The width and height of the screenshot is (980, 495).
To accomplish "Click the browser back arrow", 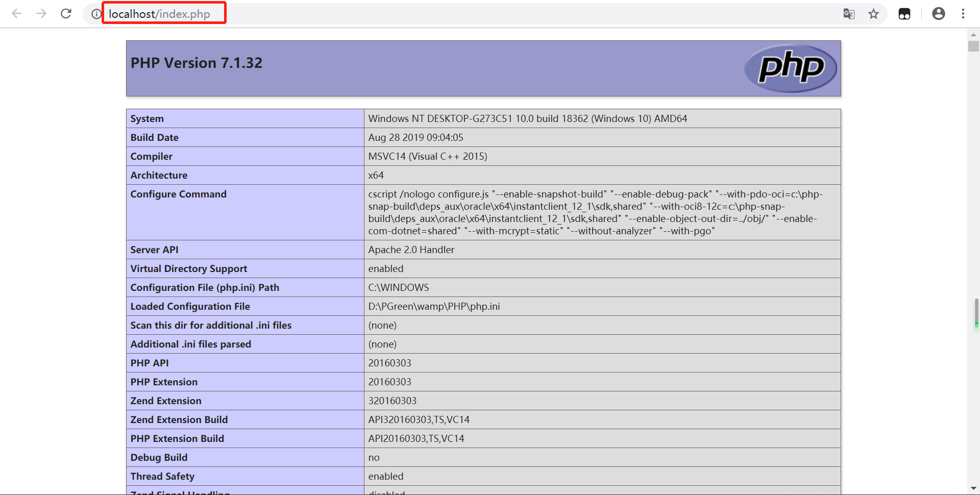I will click(17, 14).
